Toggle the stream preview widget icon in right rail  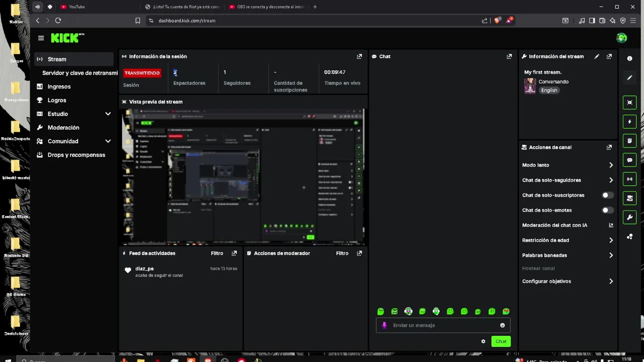(x=630, y=103)
